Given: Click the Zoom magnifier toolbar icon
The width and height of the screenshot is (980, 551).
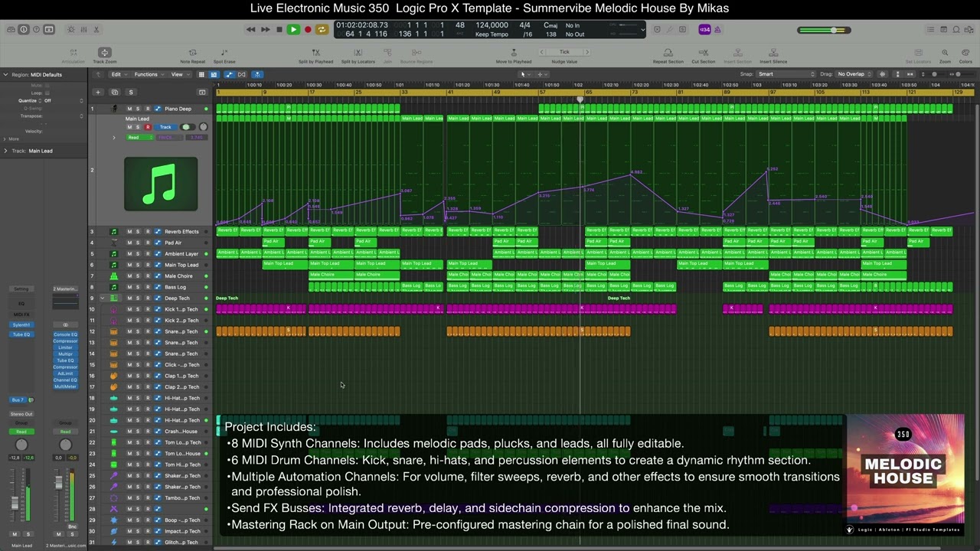Looking at the screenshot, I should click(945, 53).
